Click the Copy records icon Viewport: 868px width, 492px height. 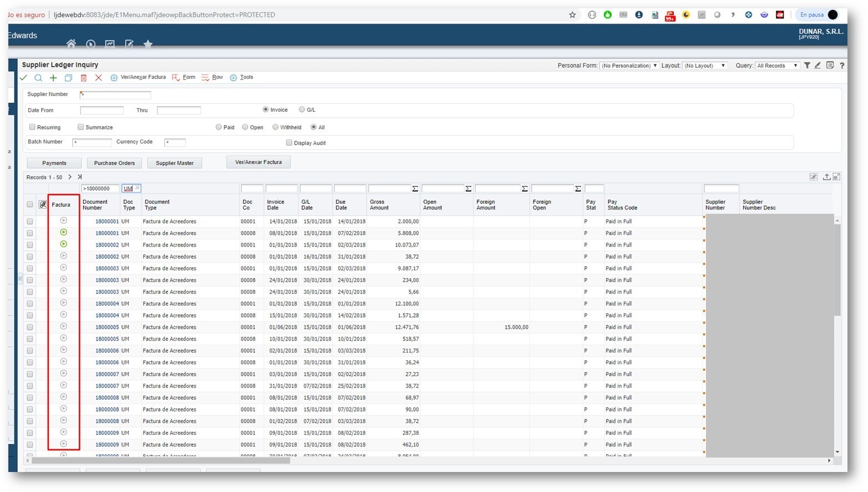pos(68,78)
